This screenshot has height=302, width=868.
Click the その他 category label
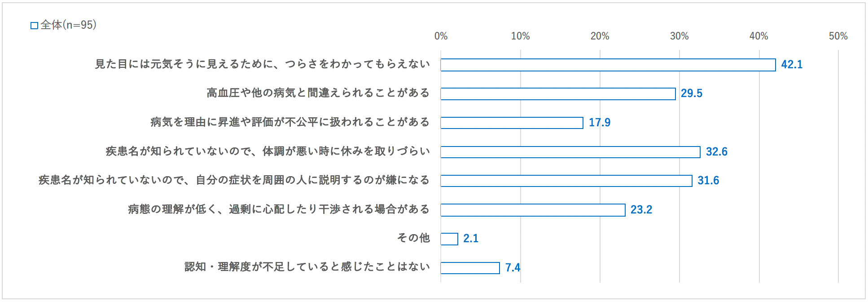pos(413,238)
